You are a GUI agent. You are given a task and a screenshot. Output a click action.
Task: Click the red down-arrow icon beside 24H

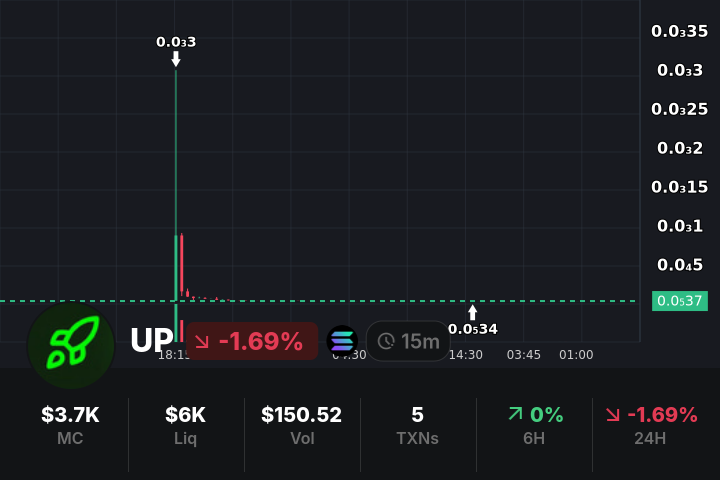[612, 415]
